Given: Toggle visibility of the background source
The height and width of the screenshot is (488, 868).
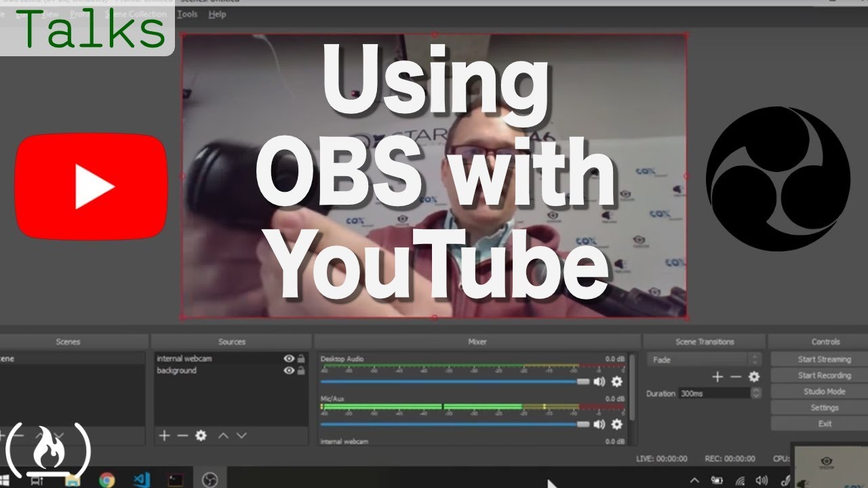Looking at the screenshot, I should point(289,371).
